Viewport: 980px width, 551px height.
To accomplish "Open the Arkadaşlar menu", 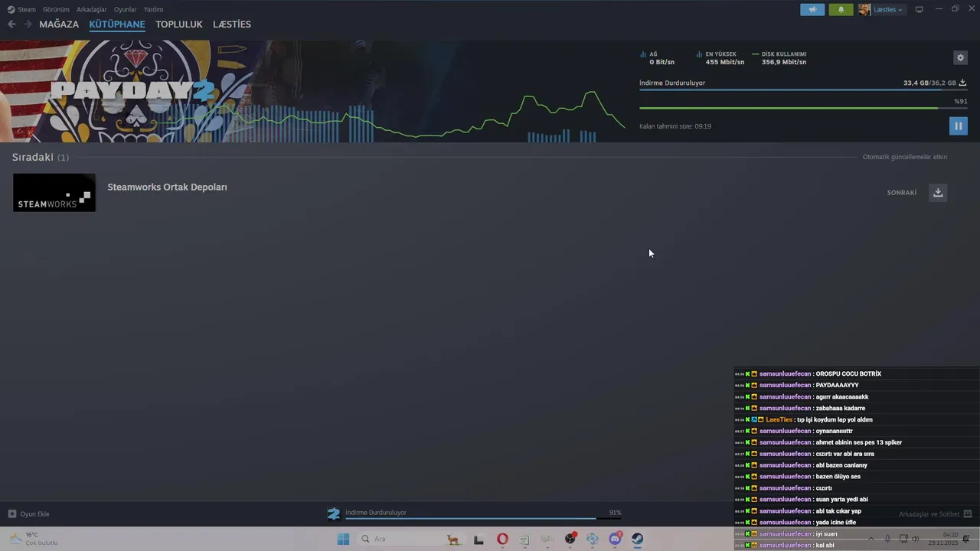I will 92,10.
